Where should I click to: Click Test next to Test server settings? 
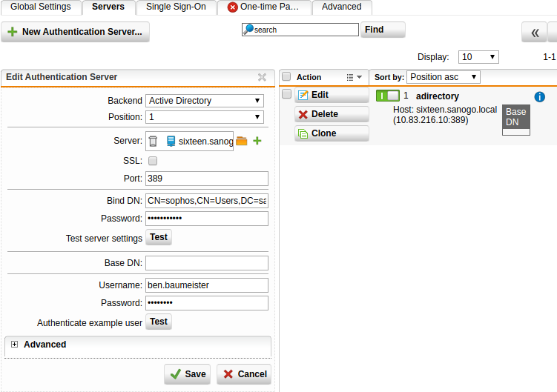click(159, 237)
